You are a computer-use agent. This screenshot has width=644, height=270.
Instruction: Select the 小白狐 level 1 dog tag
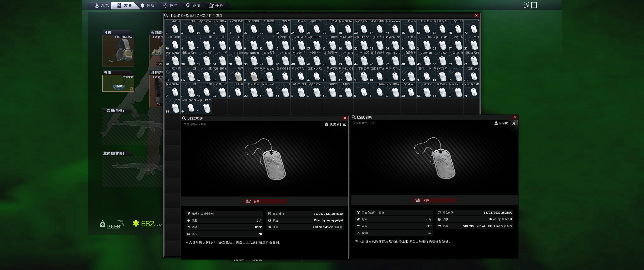(172, 27)
